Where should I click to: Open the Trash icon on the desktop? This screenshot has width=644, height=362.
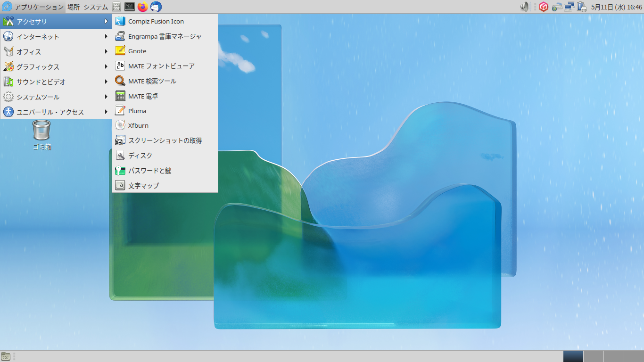(41, 130)
